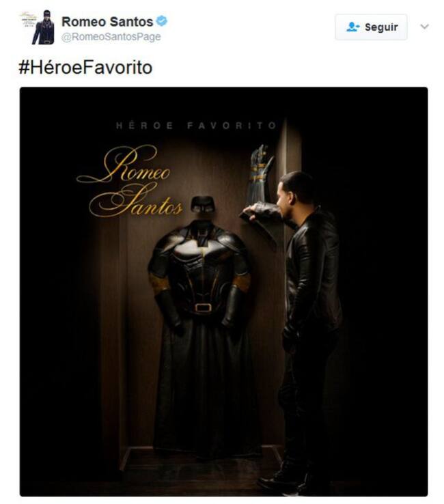Open the #HéroeFavorito hashtag link
Viewport: 444px width, 504px height.
[85, 68]
